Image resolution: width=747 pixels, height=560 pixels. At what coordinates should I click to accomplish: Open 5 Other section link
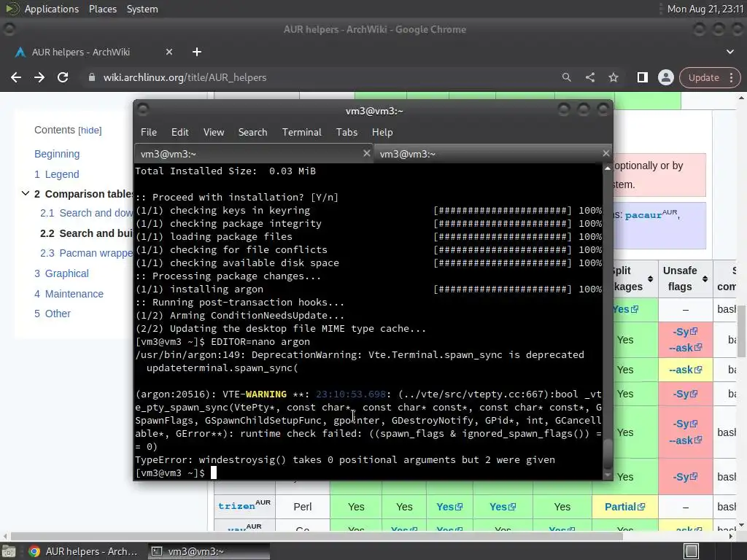(53, 314)
